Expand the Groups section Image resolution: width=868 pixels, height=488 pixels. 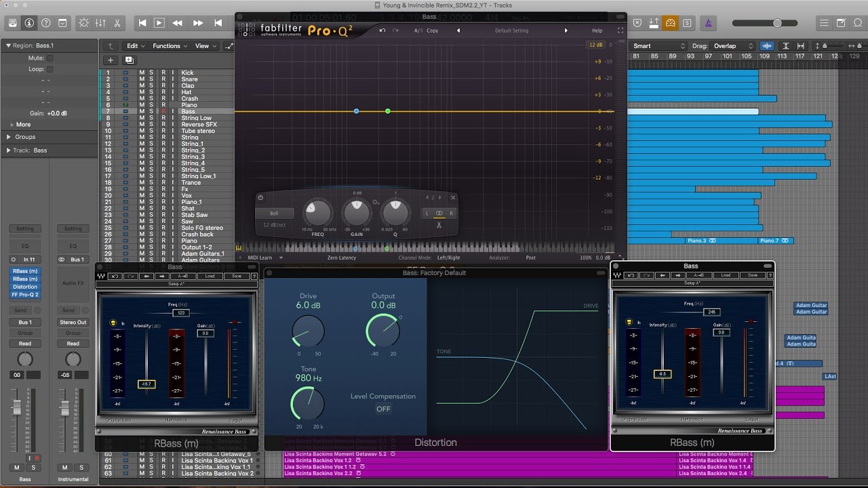click(9, 137)
